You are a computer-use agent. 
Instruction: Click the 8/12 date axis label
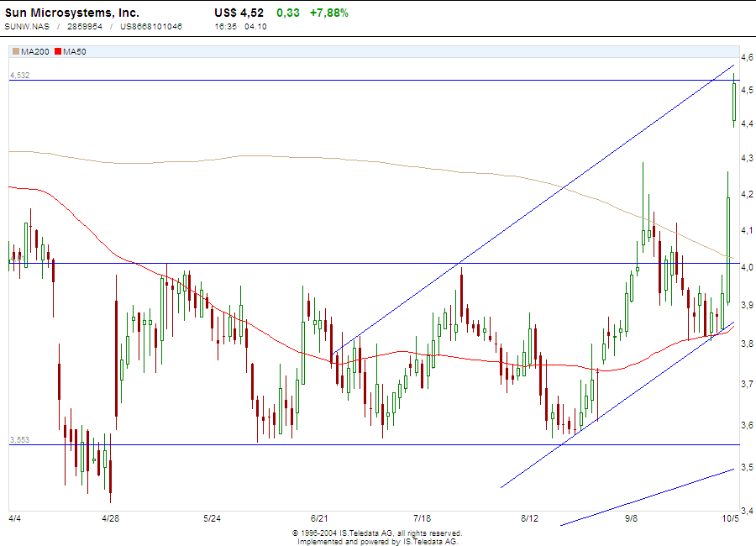click(529, 518)
